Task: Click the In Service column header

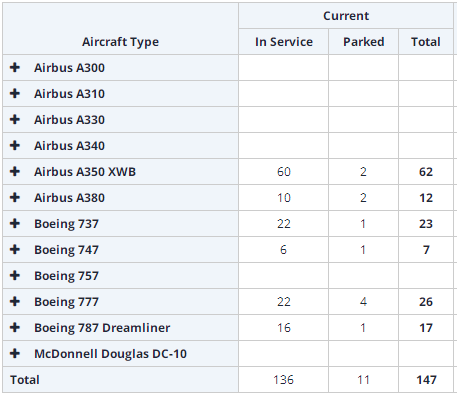Action: [x=284, y=42]
